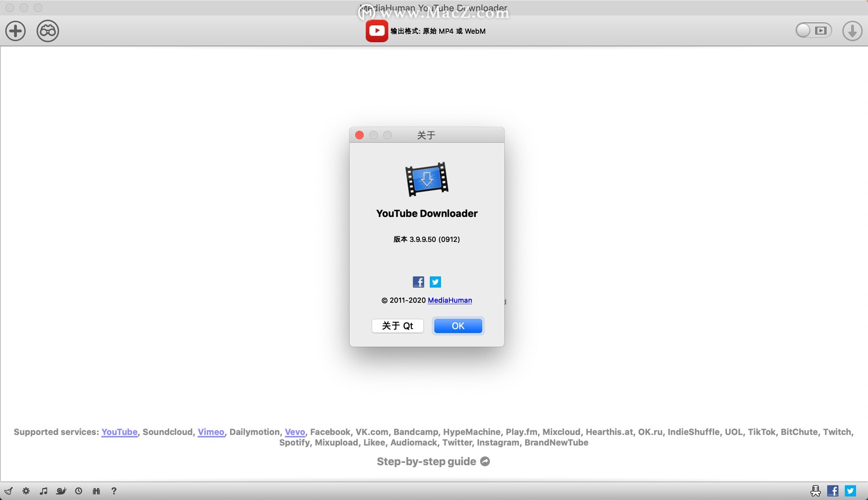The width and height of the screenshot is (868, 500).
Task: Open the Vimeo supported service link
Action: (211, 432)
